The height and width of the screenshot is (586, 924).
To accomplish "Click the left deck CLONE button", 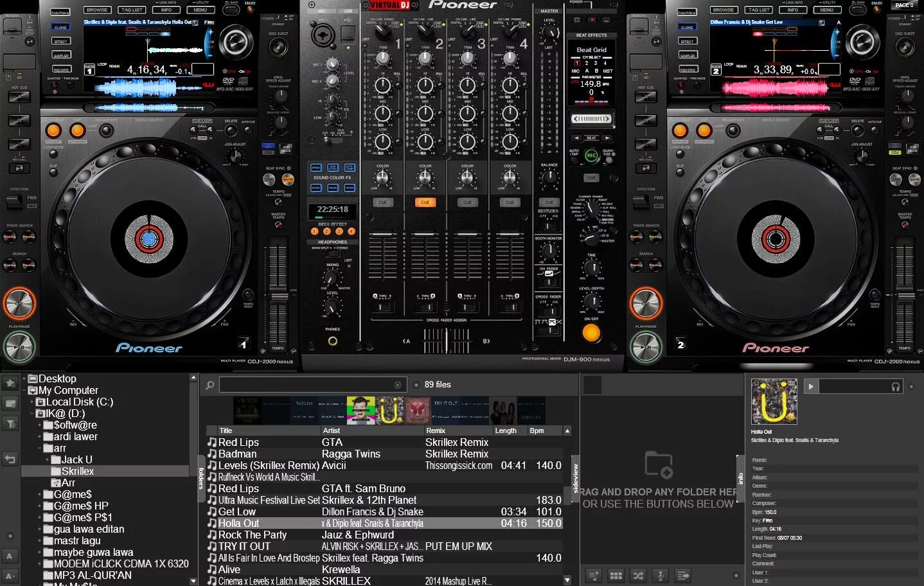I will [60, 27].
